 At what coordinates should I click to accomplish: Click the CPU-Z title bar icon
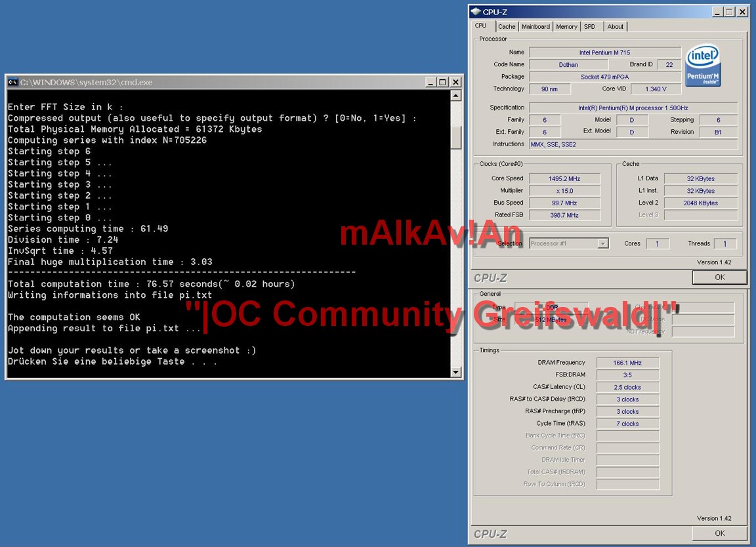[x=475, y=12]
